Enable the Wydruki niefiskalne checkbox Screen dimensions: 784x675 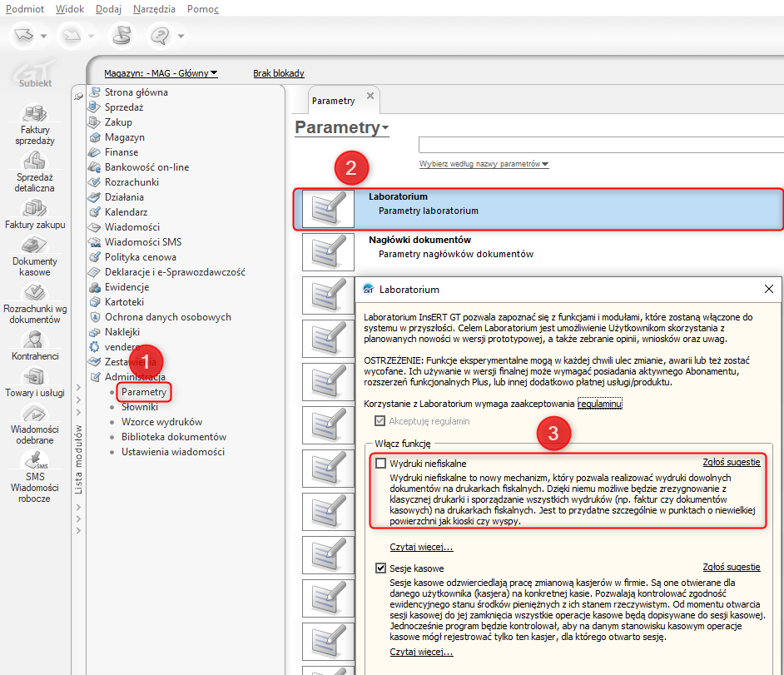coord(381,464)
